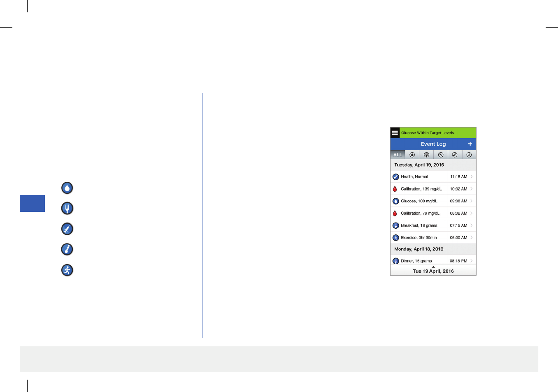Click the health thermometer icon in legend
This screenshot has height=392, width=558.
(67, 249)
